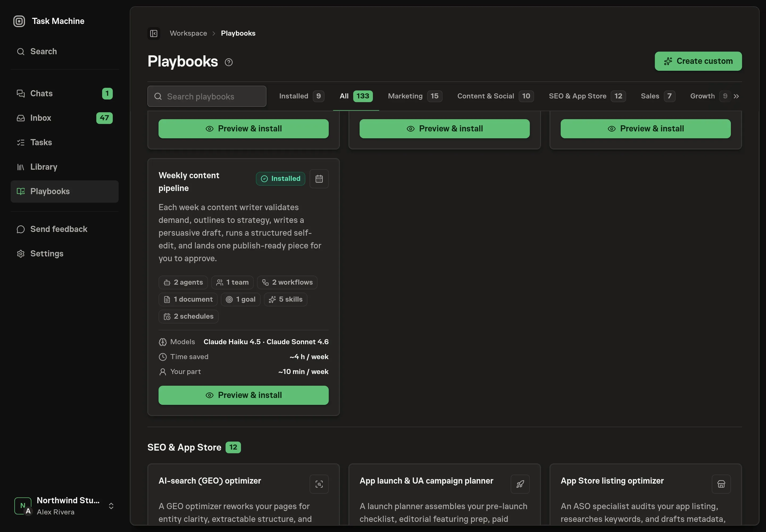Click the ~4 h / week value
Screen dimensions: 766x532
coord(309,357)
